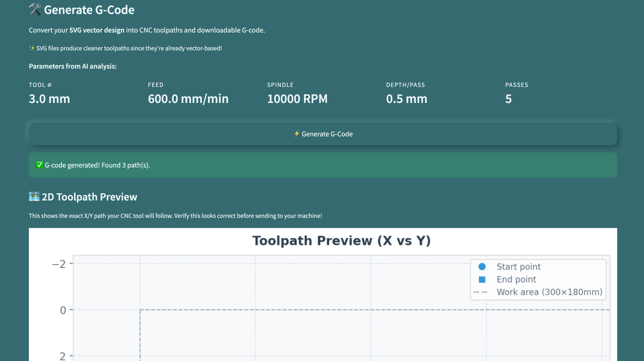Click the Depth/Pass 0.5 mm value
This screenshot has height=361, width=644.
(x=406, y=99)
